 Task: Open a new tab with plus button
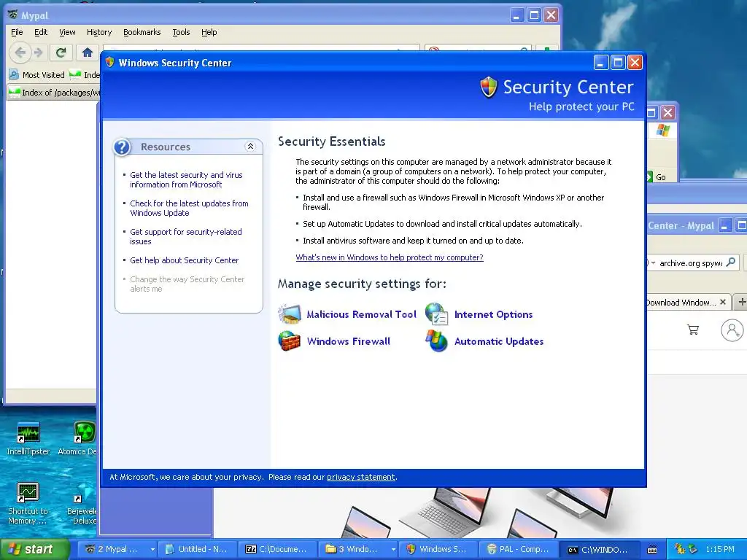coord(741,302)
